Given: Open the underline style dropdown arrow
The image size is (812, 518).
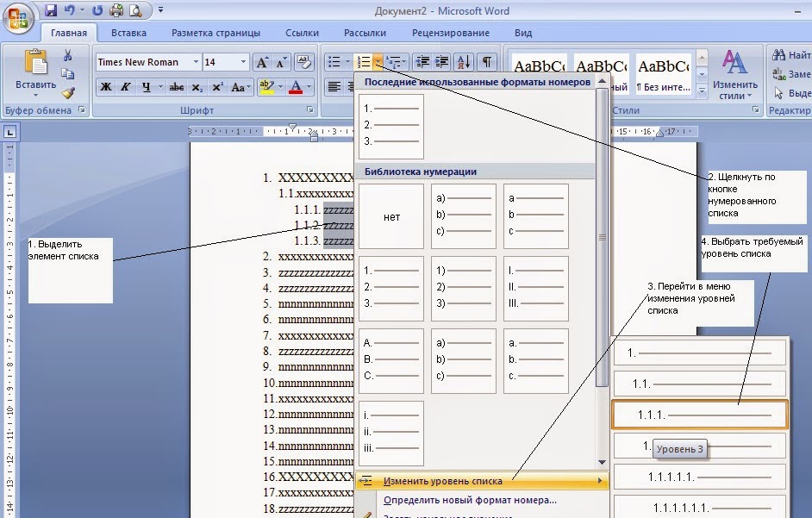Looking at the screenshot, I should [160, 87].
